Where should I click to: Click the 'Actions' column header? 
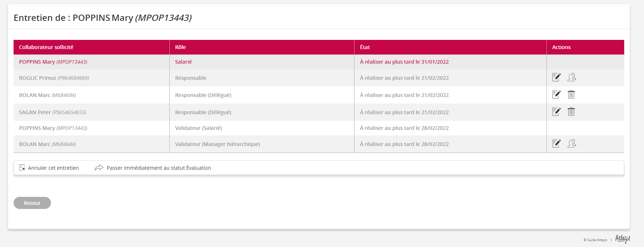click(x=561, y=47)
